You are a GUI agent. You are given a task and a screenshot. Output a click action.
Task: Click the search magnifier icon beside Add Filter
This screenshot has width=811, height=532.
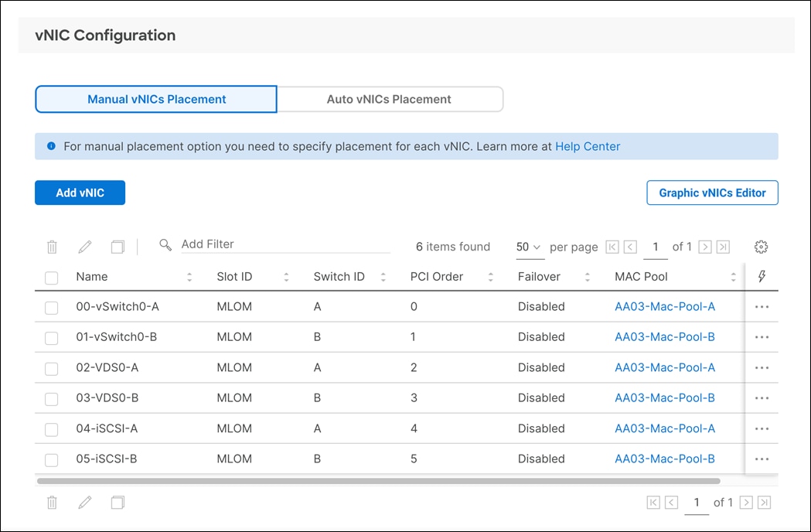coord(165,244)
